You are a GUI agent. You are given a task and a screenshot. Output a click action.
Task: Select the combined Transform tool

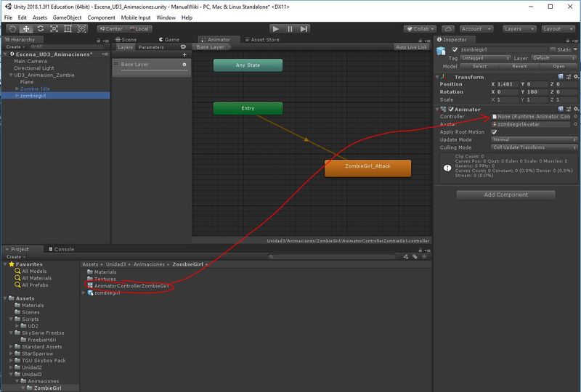pos(82,29)
